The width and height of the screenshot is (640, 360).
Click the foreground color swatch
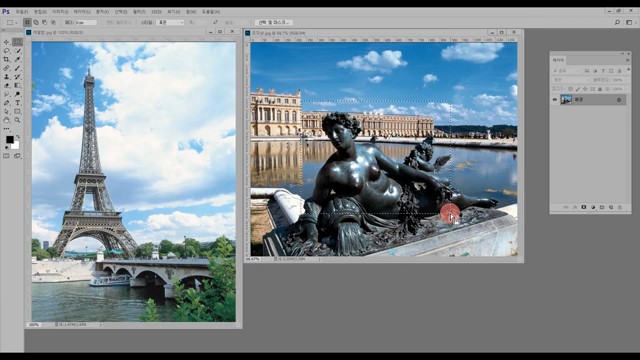(9, 139)
